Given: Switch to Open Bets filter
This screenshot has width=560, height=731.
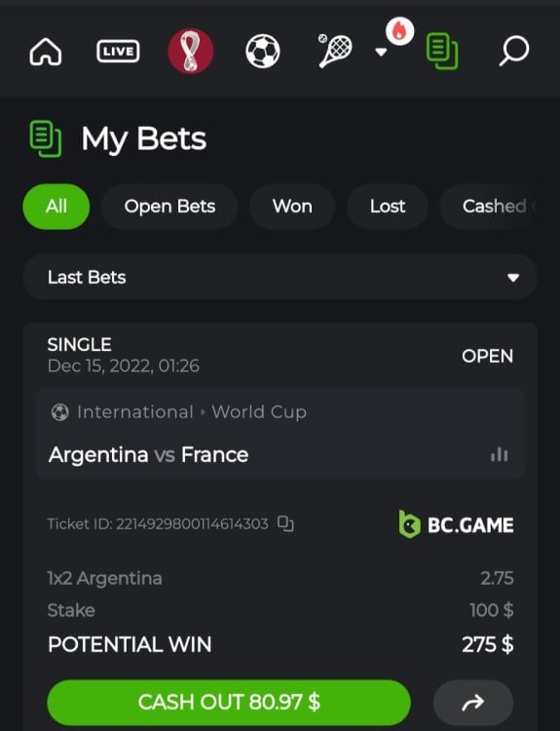Looking at the screenshot, I should click(x=169, y=207).
